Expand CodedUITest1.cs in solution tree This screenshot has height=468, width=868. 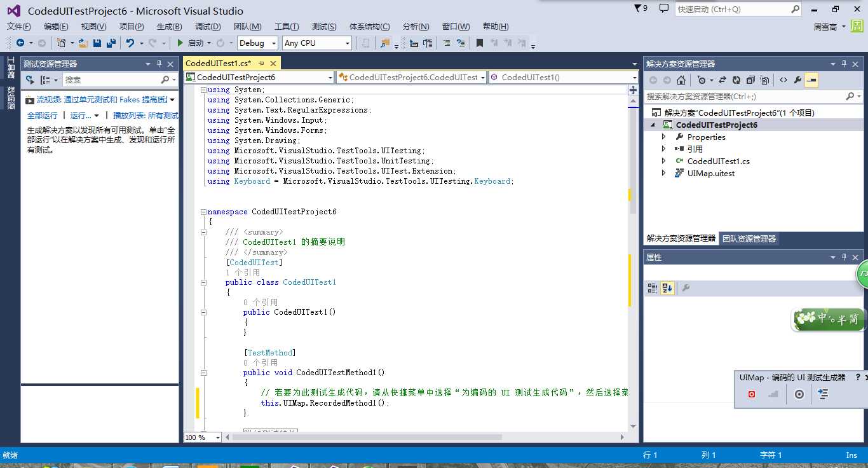[x=664, y=161]
